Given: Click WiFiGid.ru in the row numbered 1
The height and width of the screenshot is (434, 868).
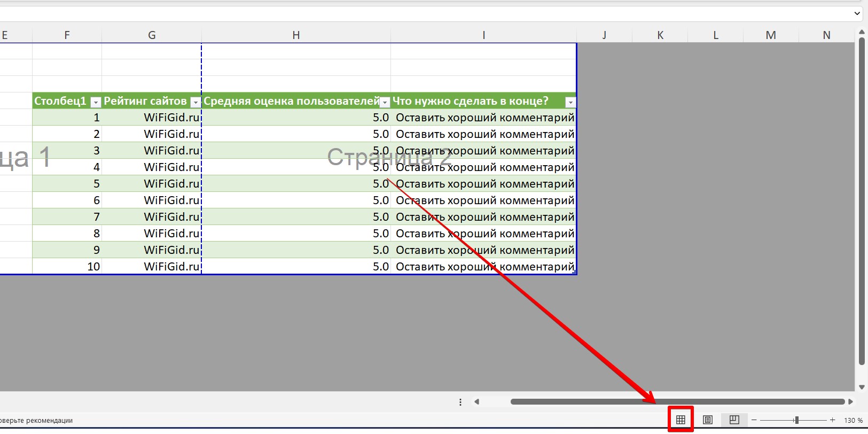Looking at the screenshot, I should coord(152,118).
